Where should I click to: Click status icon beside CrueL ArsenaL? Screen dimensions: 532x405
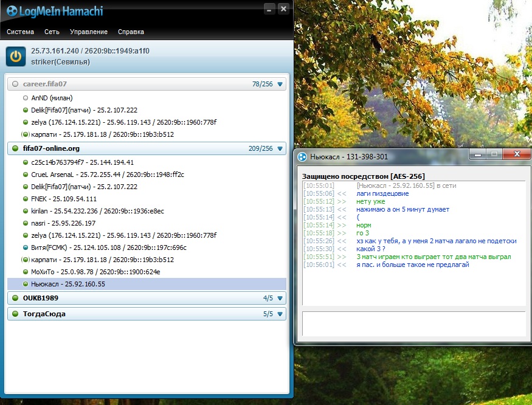click(x=26, y=175)
